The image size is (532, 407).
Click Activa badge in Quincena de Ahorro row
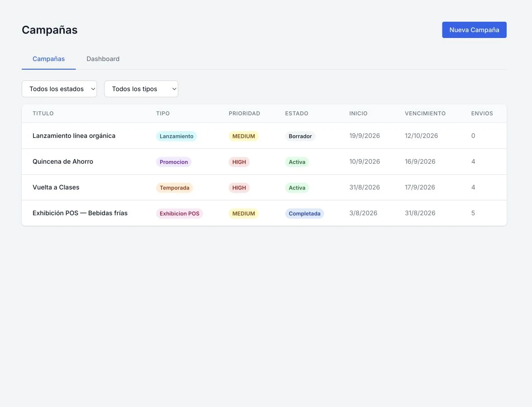tap(297, 162)
